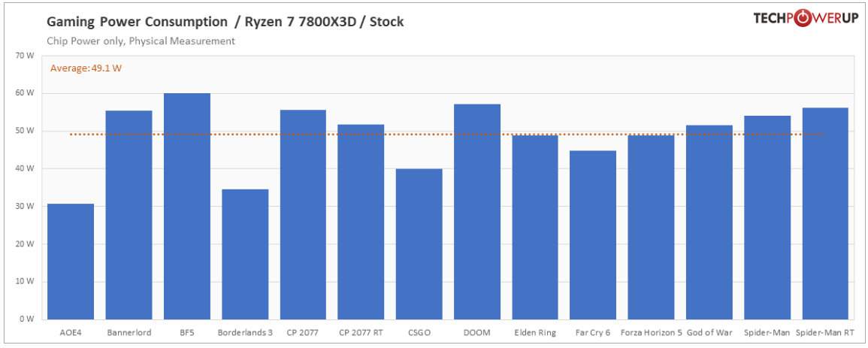Click the 'Elden Ring' axis label
868x348 pixels.
[x=535, y=333]
